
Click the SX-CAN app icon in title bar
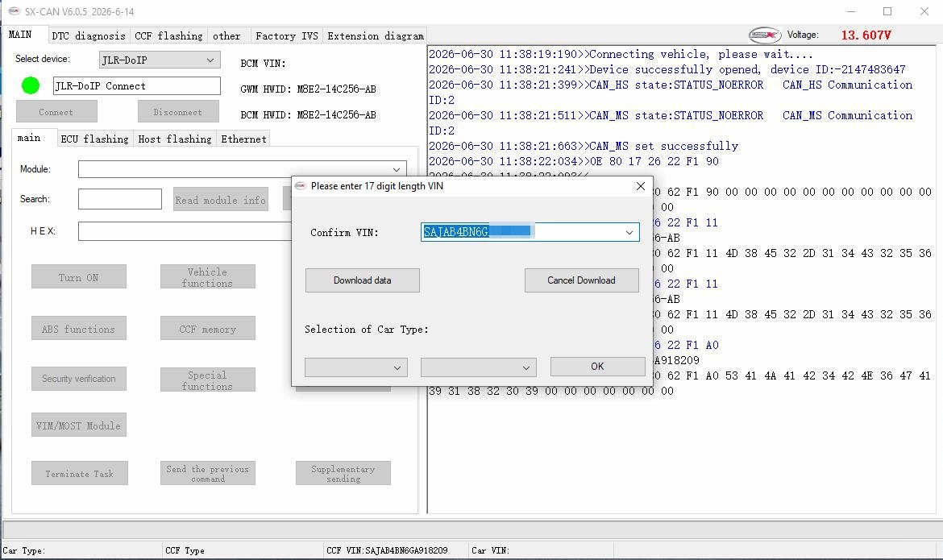click(15, 10)
